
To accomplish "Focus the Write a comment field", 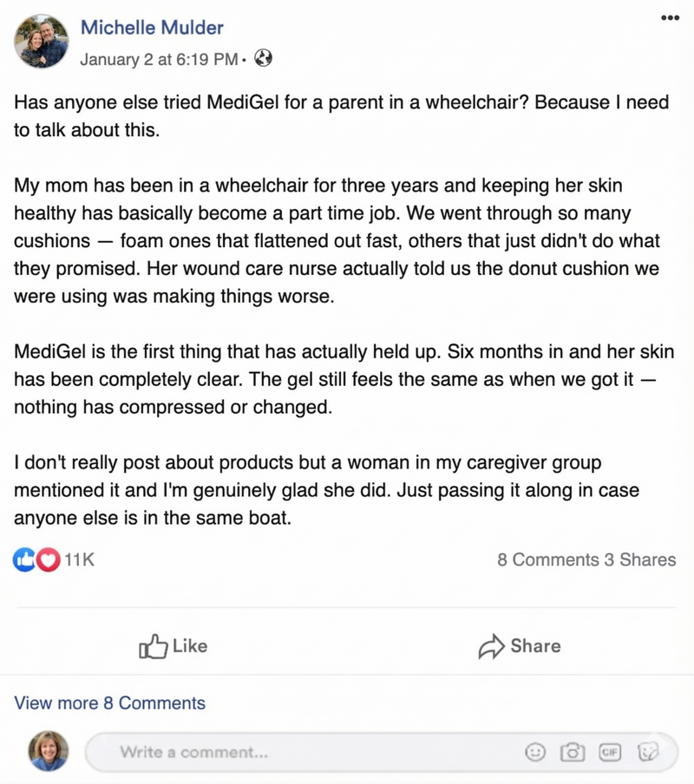I will tap(304, 752).
